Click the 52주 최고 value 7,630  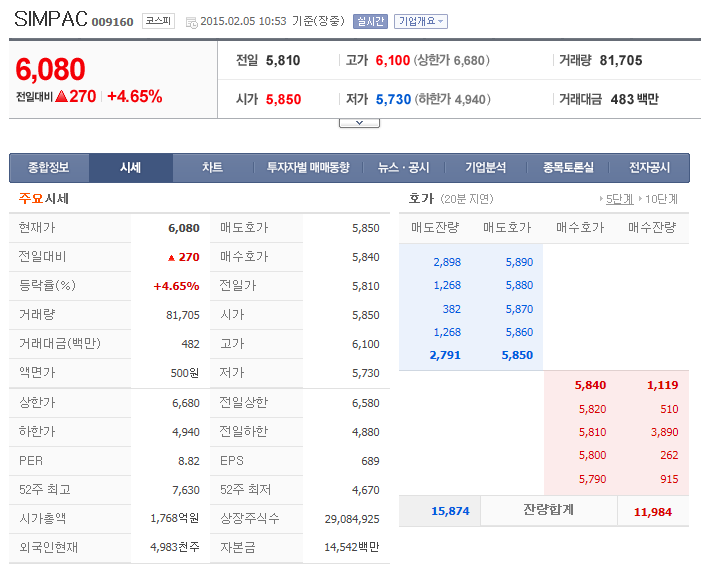click(186, 490)
